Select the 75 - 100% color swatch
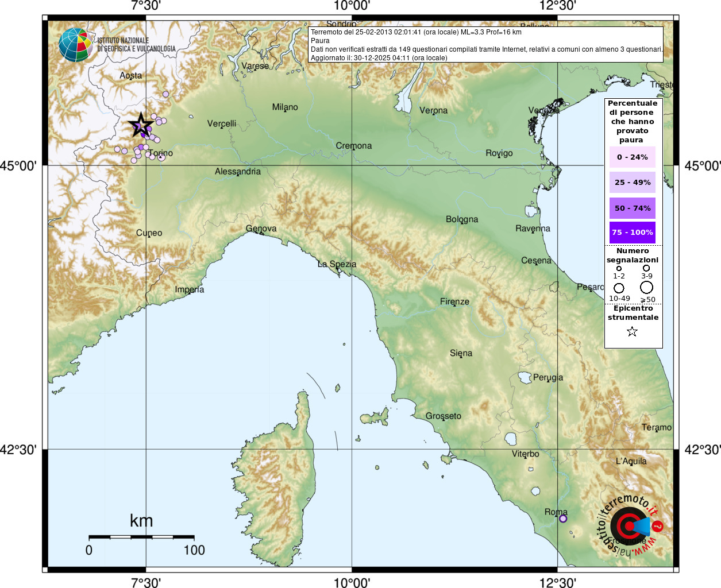Image resolution: width=721 pixels, height=588 pixels. (x=633, y=233)
